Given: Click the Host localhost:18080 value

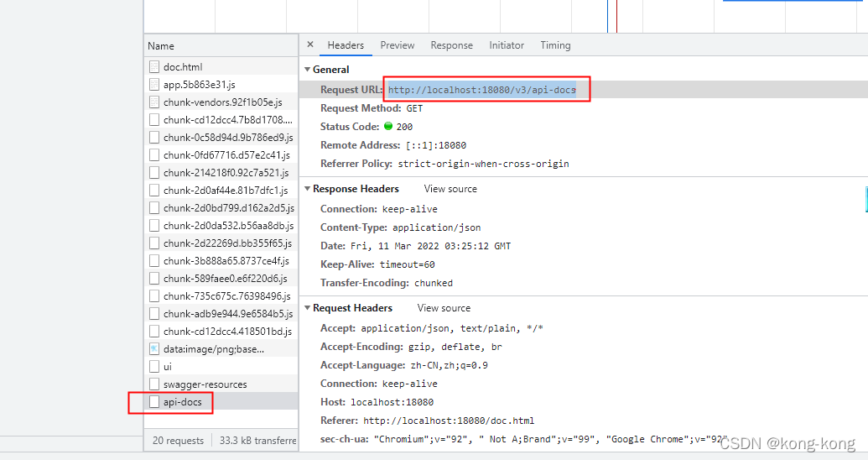Looking at the screenshot, I should (x=392, y=402).
